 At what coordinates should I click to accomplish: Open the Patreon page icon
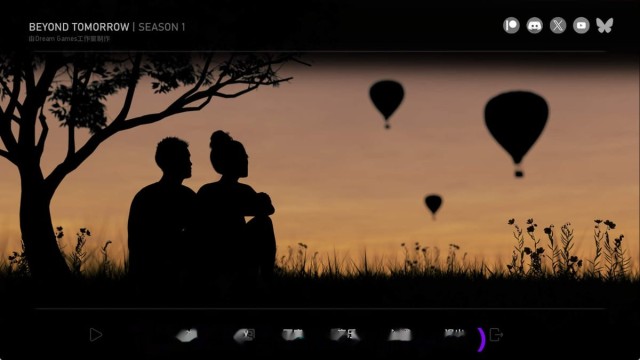(511, 25)
